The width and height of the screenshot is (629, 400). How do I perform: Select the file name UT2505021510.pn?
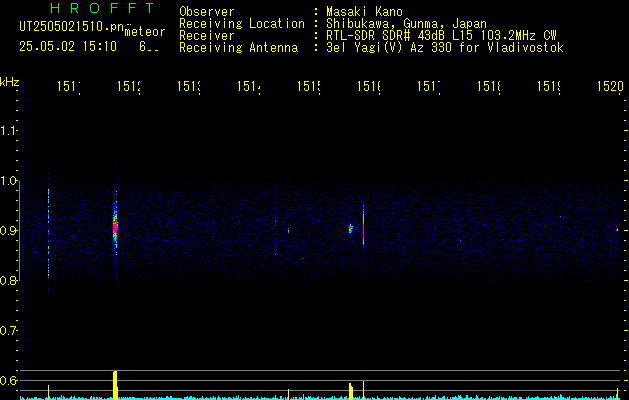72,26
